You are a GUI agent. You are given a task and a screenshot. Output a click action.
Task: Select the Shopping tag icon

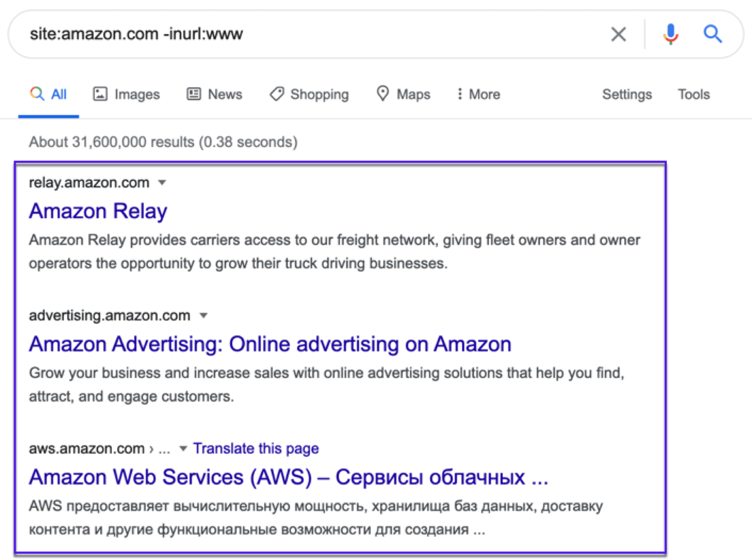(x=276, y=94)
